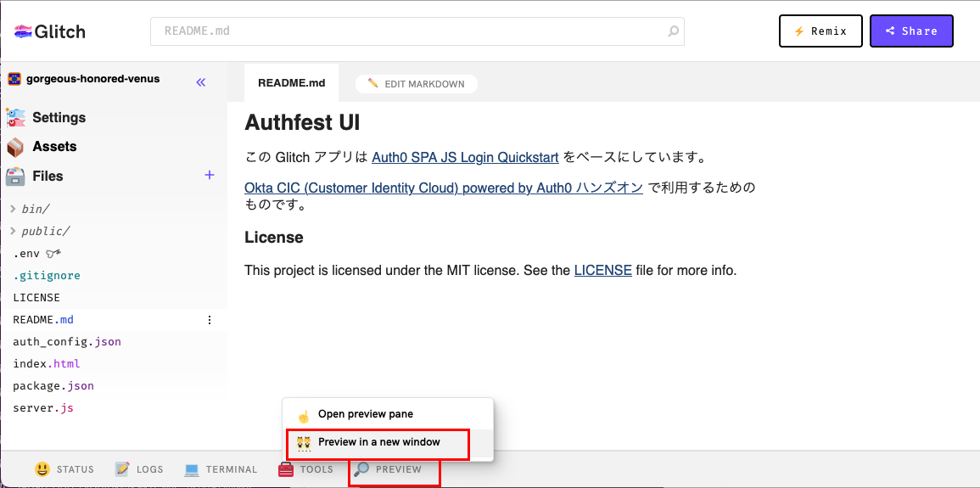980x488 pixels.
Task: Click the Tools toolbox icon
Action: 286,469
